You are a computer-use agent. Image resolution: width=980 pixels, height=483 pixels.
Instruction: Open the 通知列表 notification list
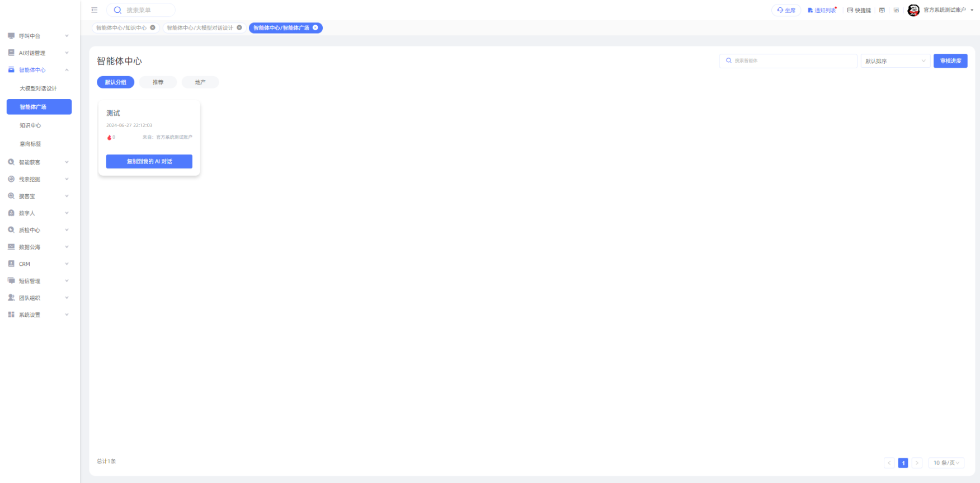pos(822,10)
